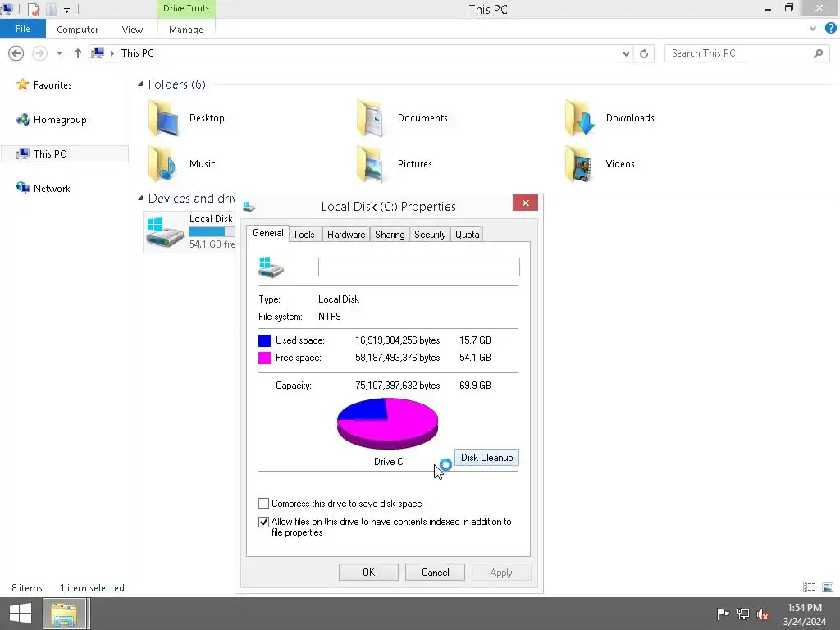This screenshot has height=630, width=840.
Task: Go back with the Back arrow
Action: (x=16, y=53)
